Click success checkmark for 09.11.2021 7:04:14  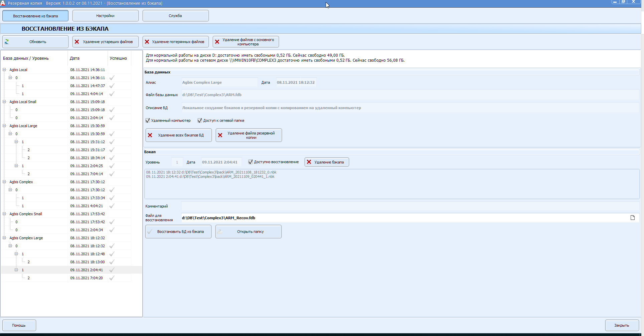[x=112, y=174]
